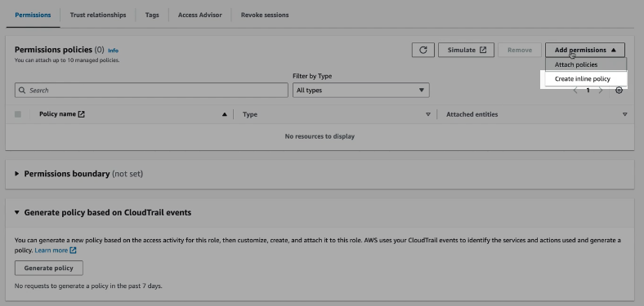Click the Generate policy button

pos(49,268)
